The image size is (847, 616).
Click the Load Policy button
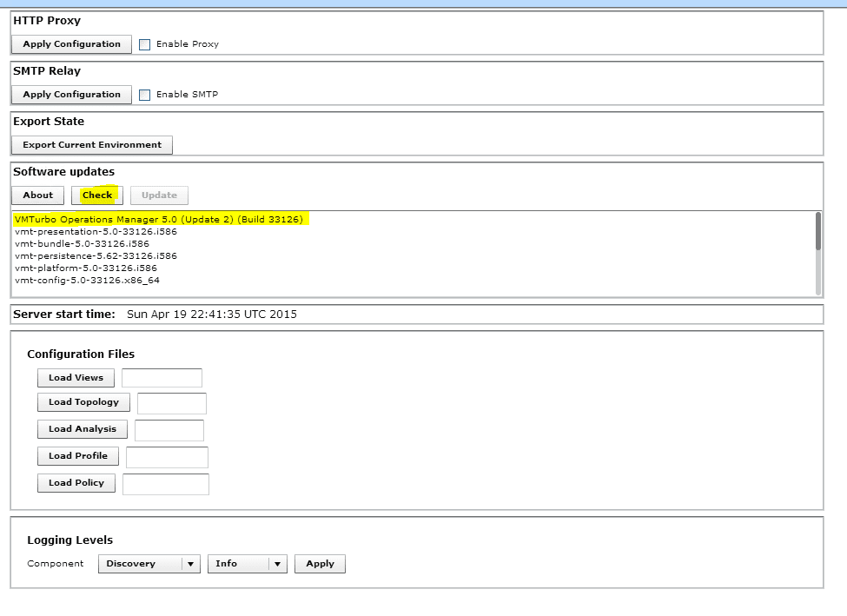[x=76, y=483]
